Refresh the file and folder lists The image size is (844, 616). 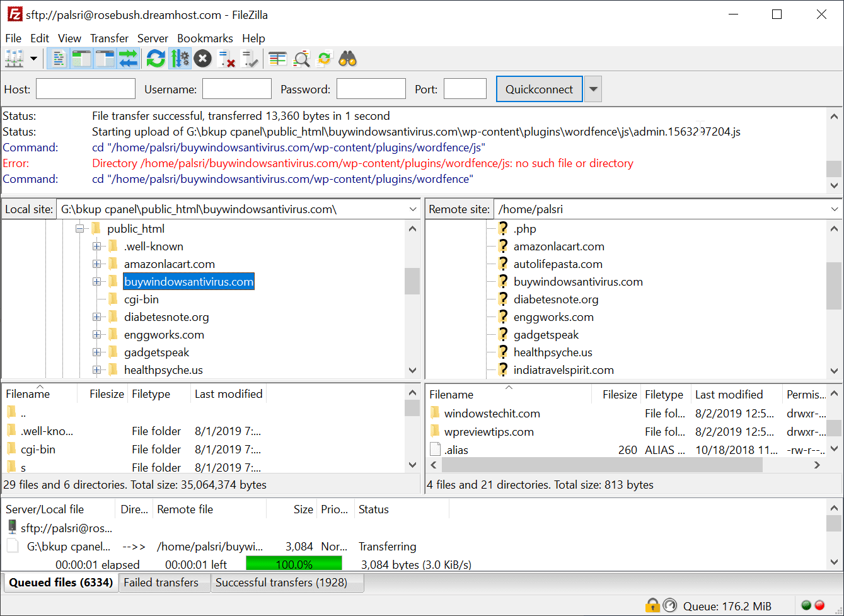pyautogui.click(x=155, y=58)
